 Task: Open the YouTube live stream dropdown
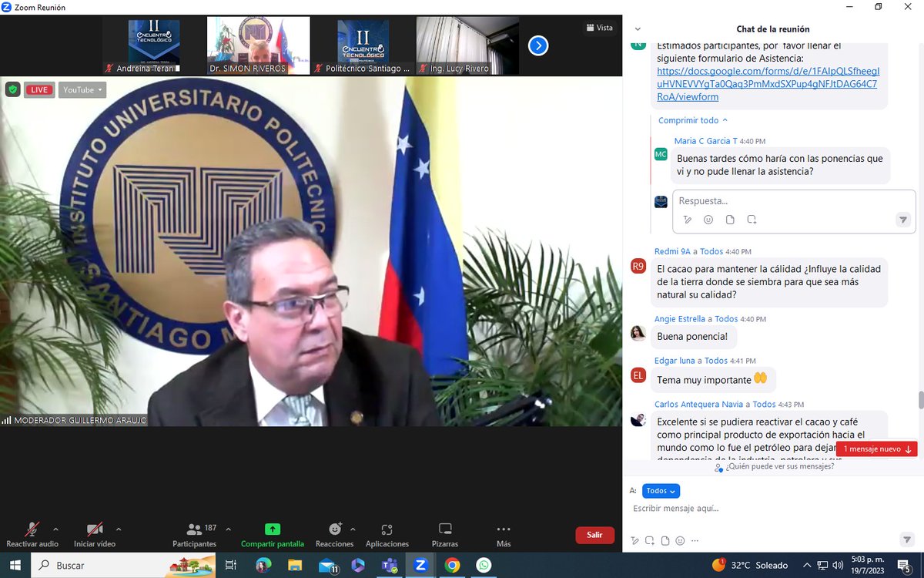[x=82, y=89]
